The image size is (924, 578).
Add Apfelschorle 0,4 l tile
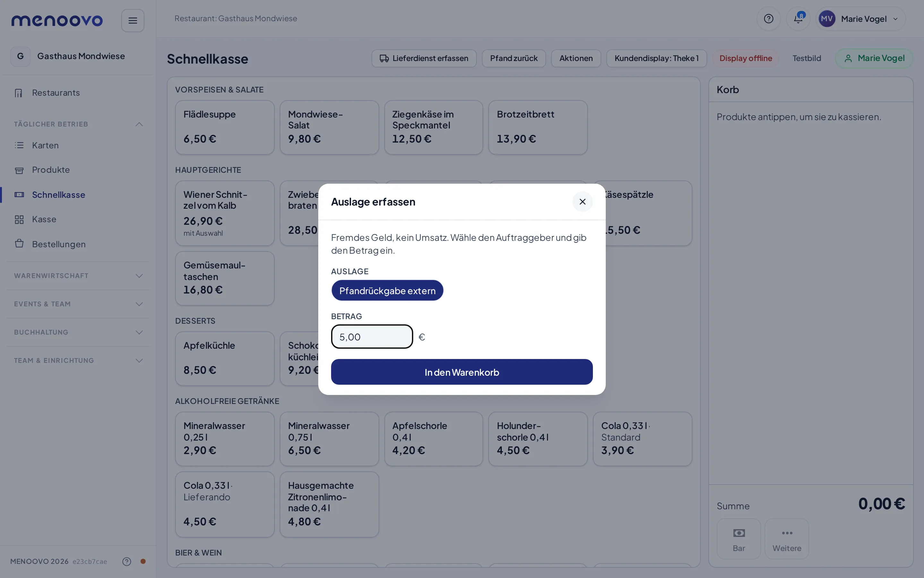click(433, 439)
